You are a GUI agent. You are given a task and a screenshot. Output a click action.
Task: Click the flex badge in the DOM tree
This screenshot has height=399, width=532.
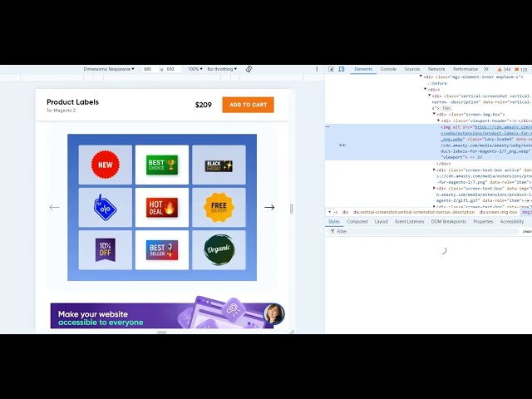click(446, 108)
